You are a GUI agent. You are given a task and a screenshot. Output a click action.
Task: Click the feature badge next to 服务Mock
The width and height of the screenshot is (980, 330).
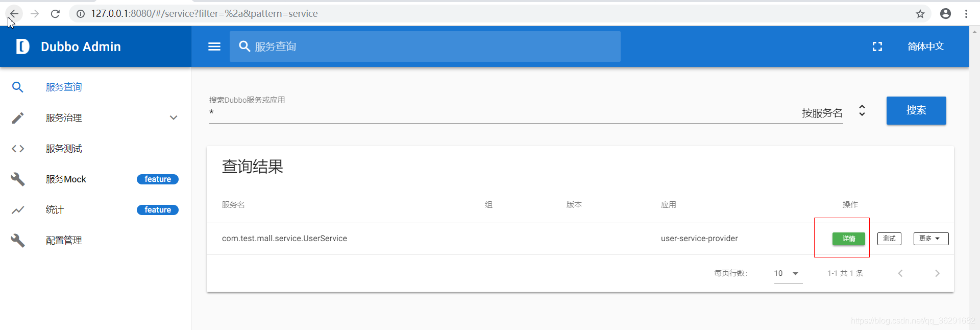click(158, 179)
